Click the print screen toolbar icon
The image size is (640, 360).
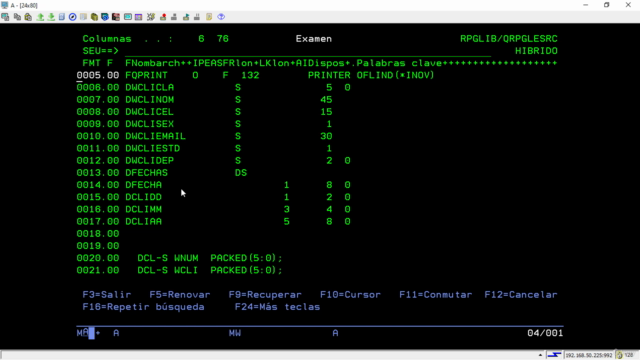pos(5,17)
